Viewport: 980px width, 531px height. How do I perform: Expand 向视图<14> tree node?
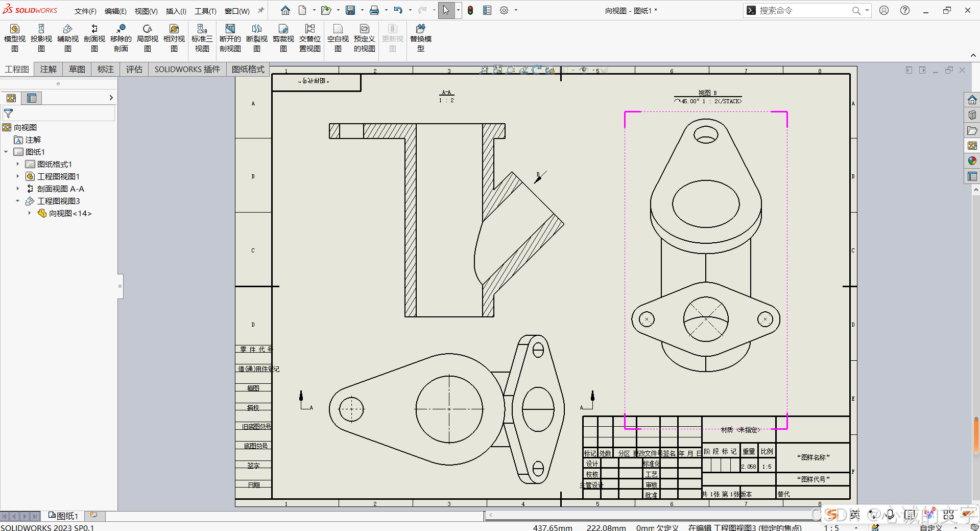29,213
